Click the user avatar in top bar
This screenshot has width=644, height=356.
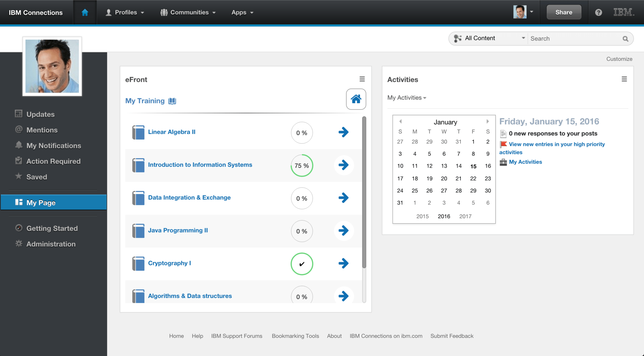(520, 12)
